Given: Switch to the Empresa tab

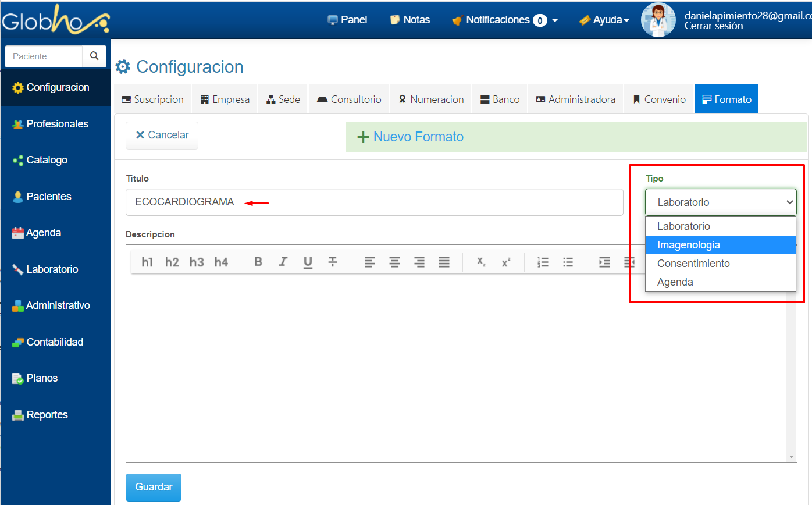Looking at the screenshot, I should (x=225, y=99).
